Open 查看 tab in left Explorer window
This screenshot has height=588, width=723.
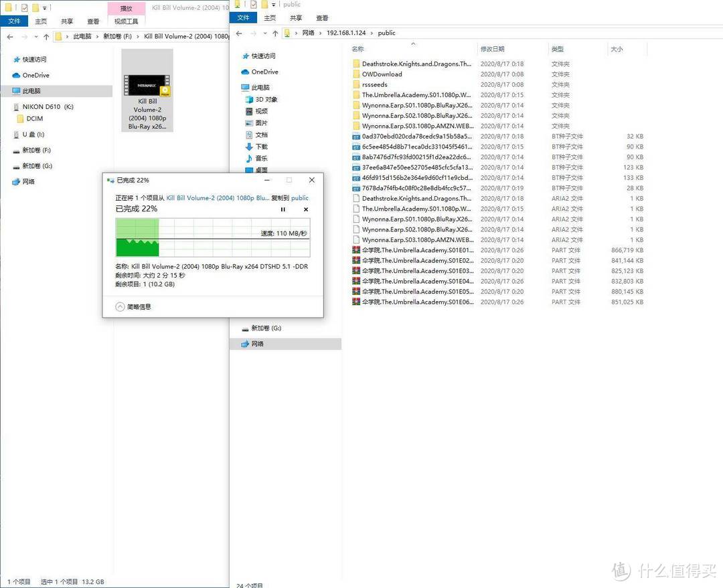[x=93, y=21]
